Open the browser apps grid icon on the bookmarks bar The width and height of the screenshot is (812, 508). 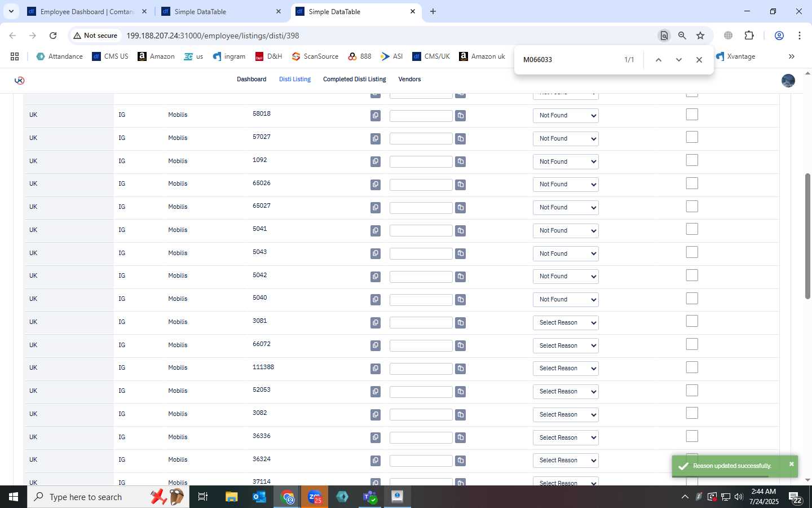click(x=15, y=56)
